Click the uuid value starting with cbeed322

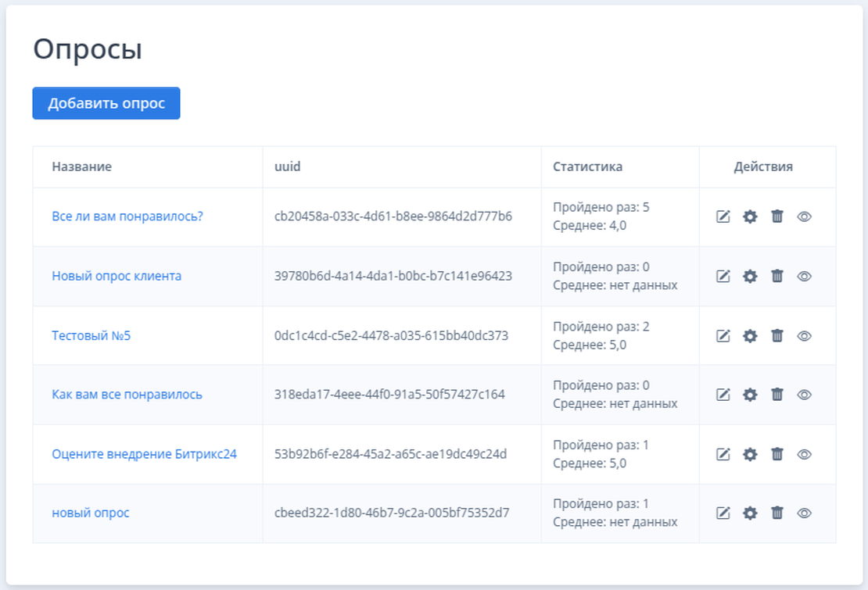392,513
